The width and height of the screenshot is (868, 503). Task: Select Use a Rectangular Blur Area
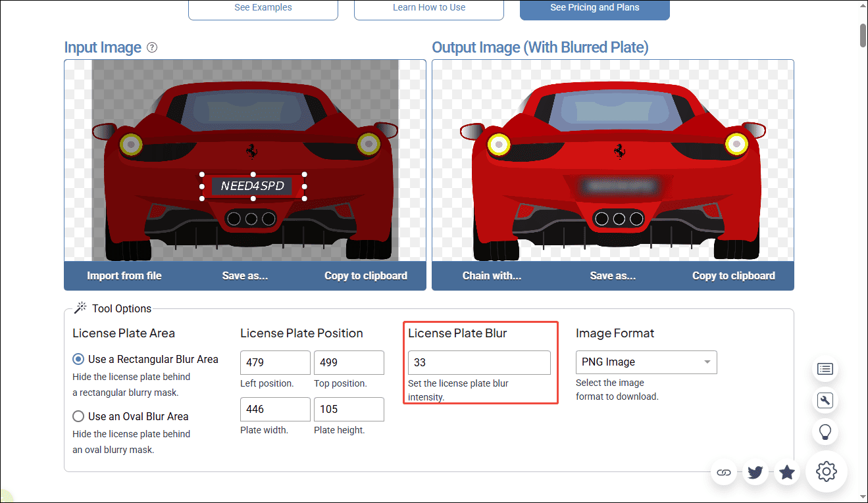tap(78, 359)
